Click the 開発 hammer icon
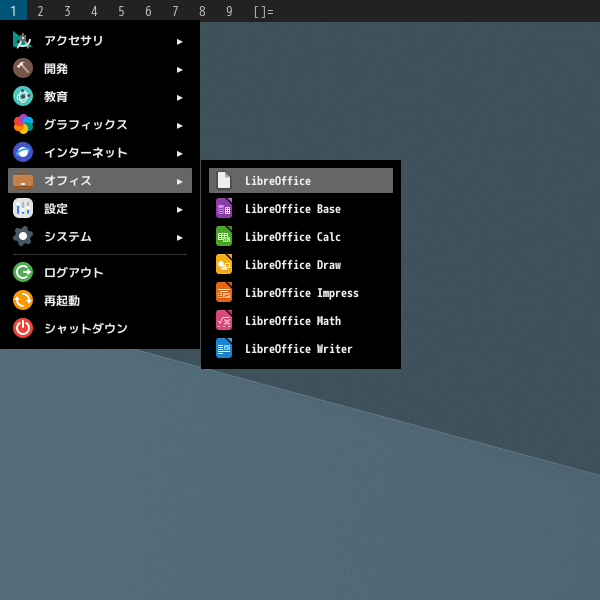The height and width of the screenshot is (600, 600). pos(23,68)
